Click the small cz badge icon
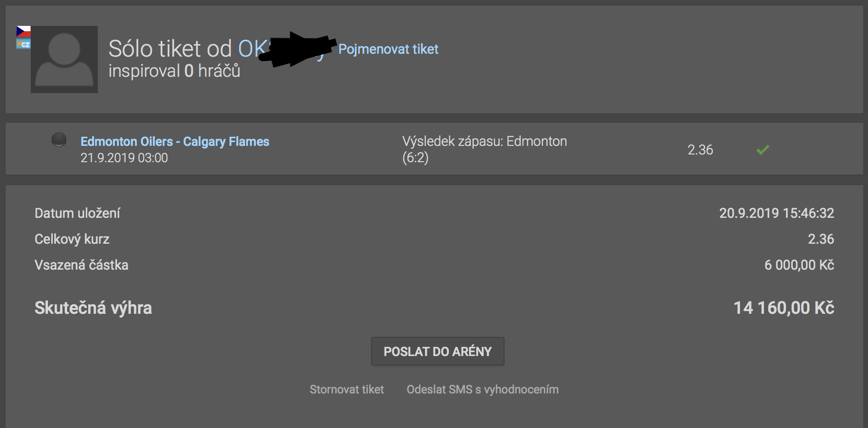868x428 pixels. [x=23, y=44]
